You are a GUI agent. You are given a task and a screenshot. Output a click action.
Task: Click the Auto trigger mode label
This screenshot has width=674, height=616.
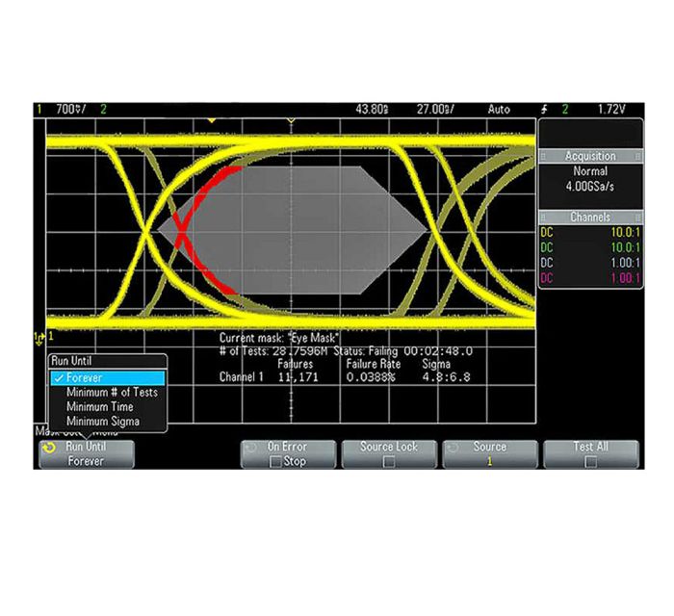click(499, 109)
